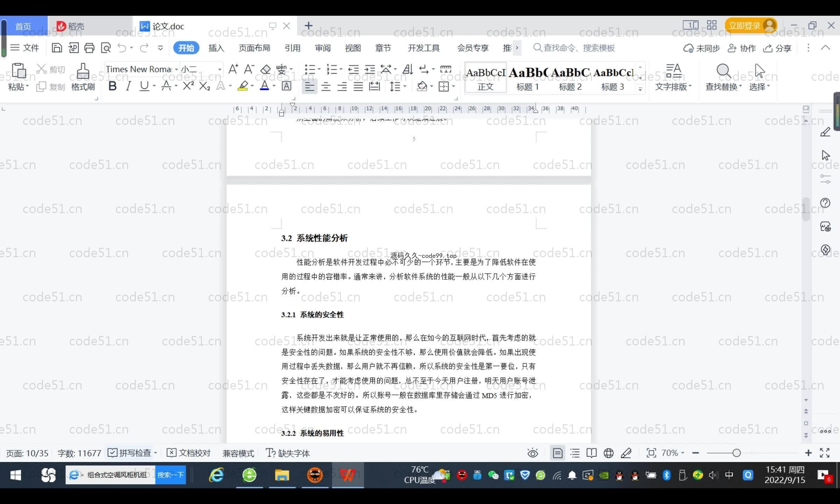Open font size dropdown showing 小二
This screenshot has width=840, height=504.
tap(219, 69)
